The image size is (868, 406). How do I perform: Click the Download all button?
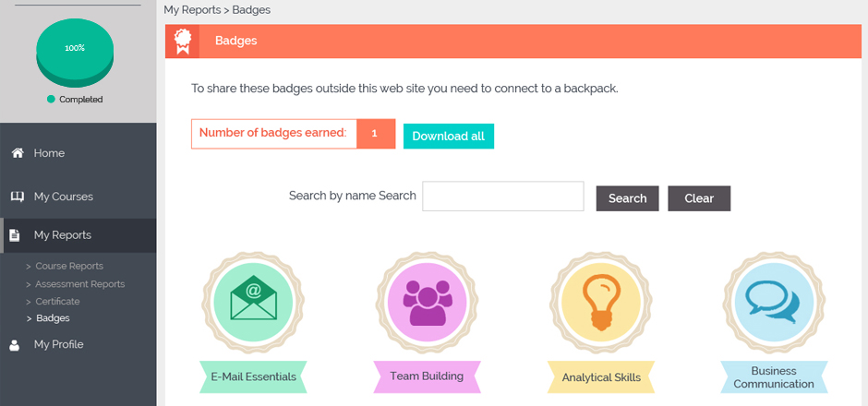coord(449,136)
